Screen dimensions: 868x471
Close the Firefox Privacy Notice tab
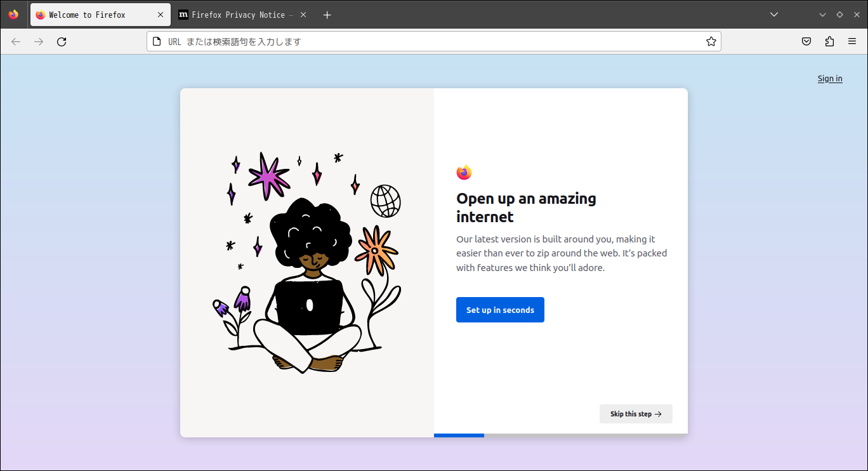303,14
